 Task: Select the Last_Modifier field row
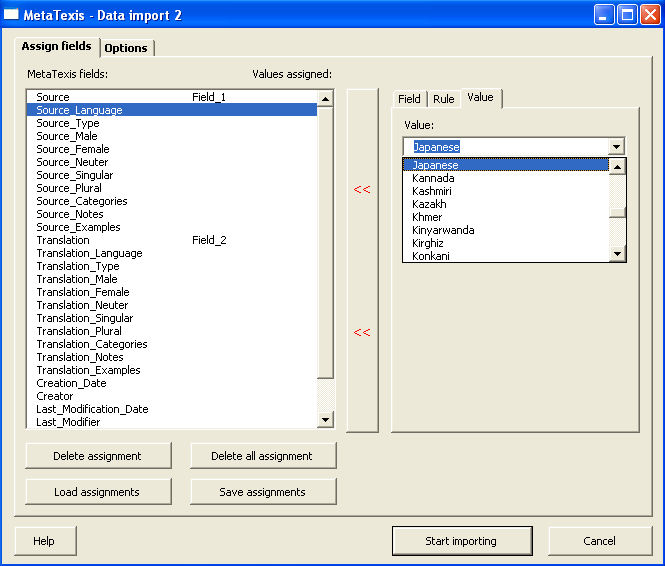click(172, 422)
